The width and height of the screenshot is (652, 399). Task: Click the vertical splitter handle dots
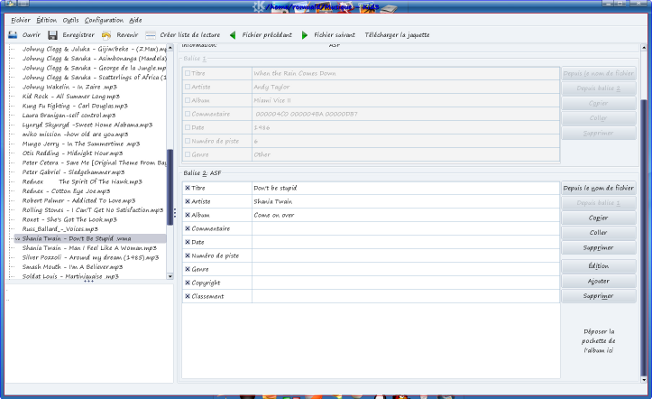[175, 213]
